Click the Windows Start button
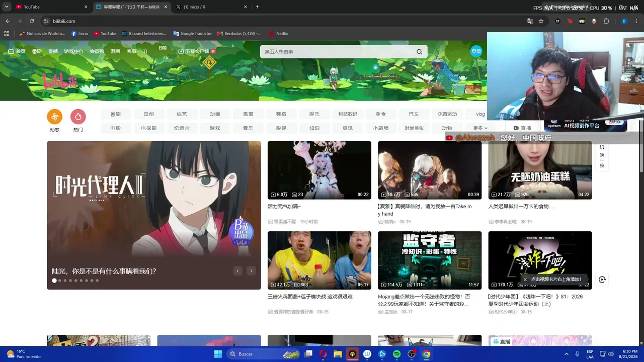 (x=218, y=354)
